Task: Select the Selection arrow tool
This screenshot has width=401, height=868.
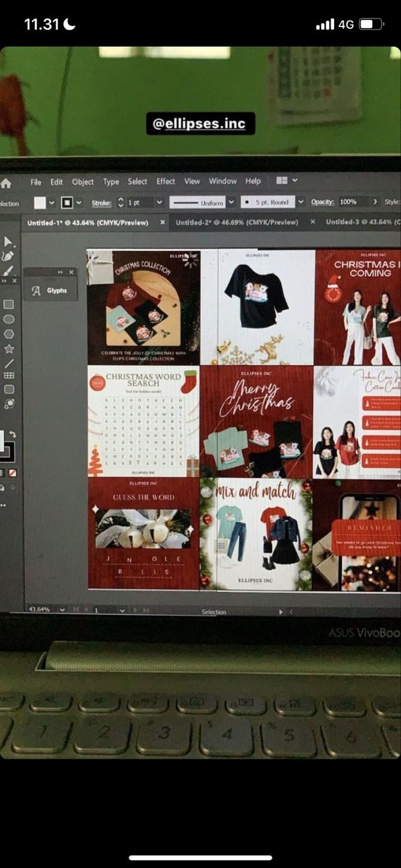Action: pos(8,242)
